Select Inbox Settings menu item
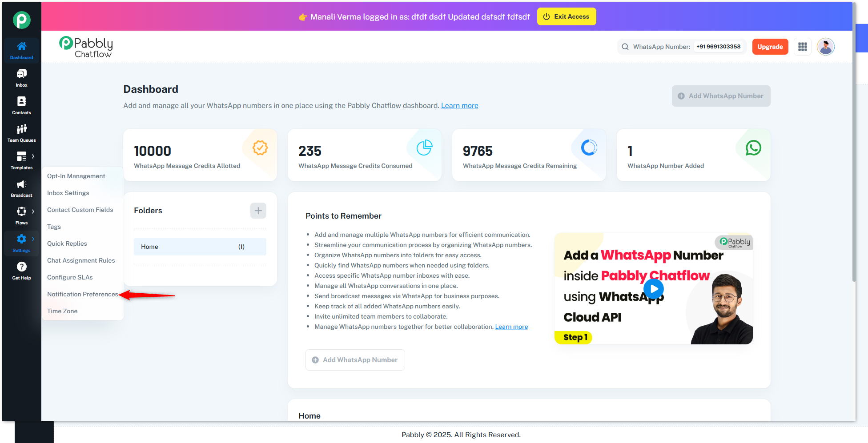 point(68,193)
